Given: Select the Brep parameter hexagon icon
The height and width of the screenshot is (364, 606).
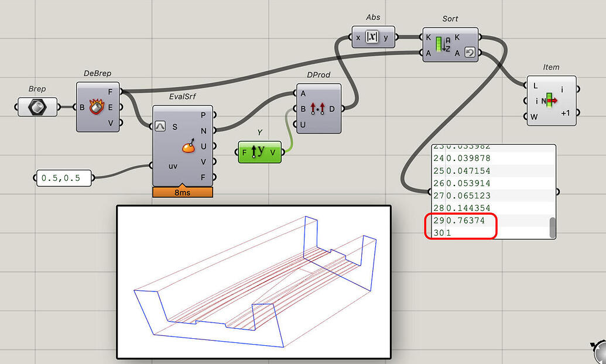Looking at the screenshot, I should point(36,107).
